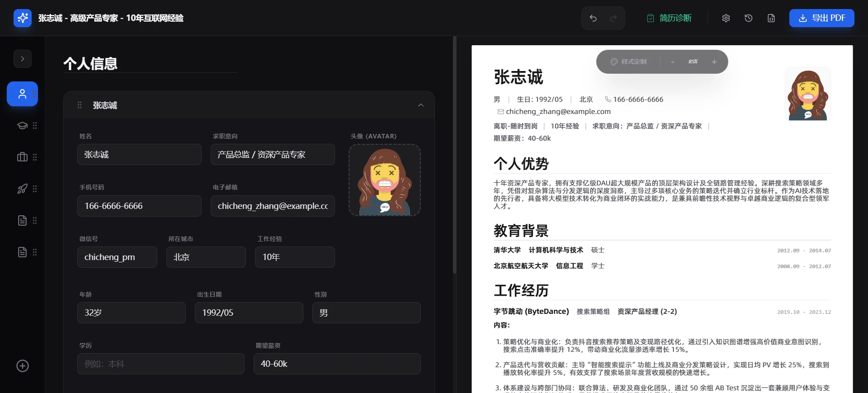Add a new section with the plus icon

(23, 366)
